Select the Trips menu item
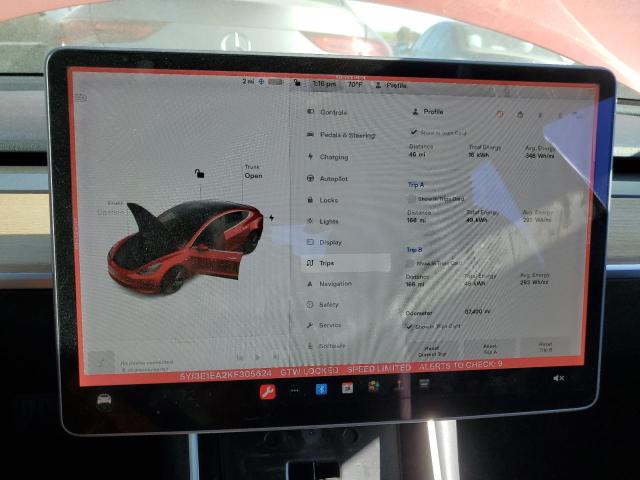This screenshot has width=640, height=480. pyautogui.click(x=346, y=263)
